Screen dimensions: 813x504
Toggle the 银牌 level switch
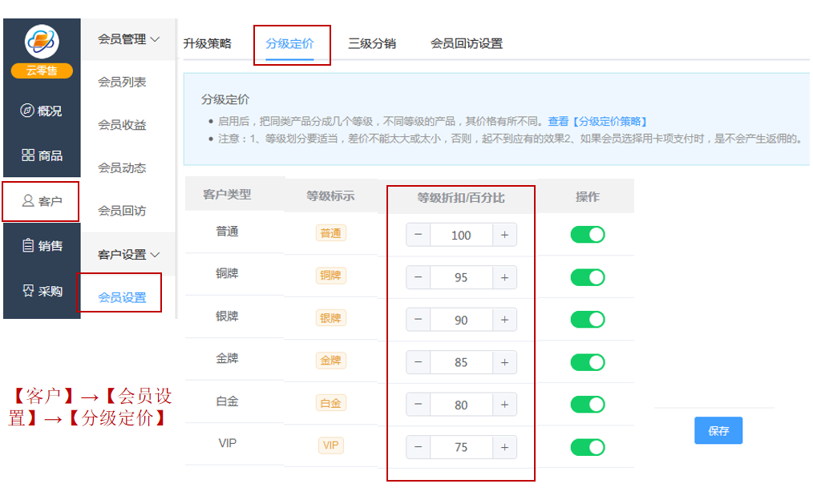[588, 320]
